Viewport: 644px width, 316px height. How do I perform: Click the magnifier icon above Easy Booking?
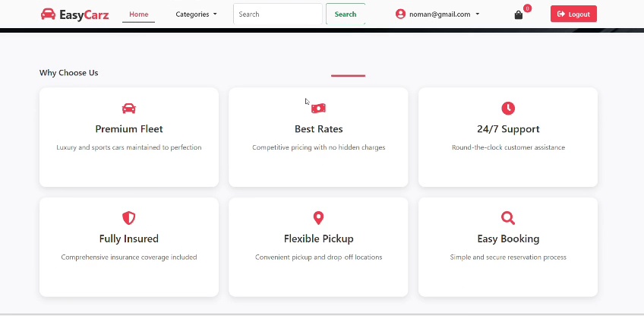click(x=508, y=218)
